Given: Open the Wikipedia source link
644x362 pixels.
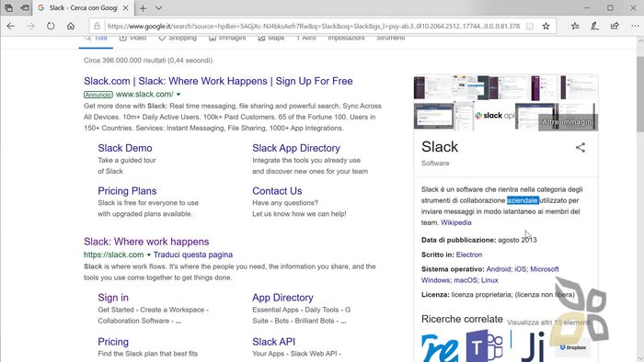Looking at the screenshot, I should tap(456, 222).
